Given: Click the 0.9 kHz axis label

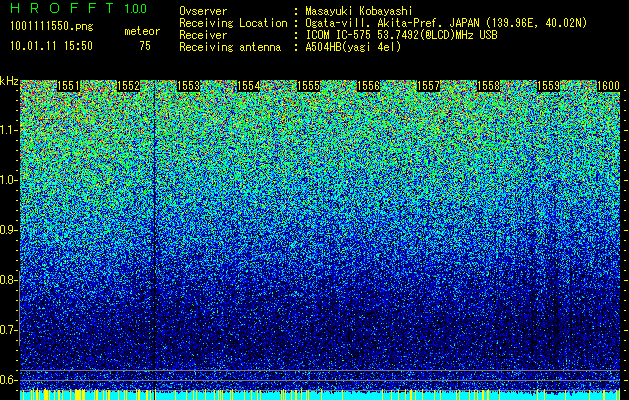Looking at the screenshot, I should click(8, 230).
